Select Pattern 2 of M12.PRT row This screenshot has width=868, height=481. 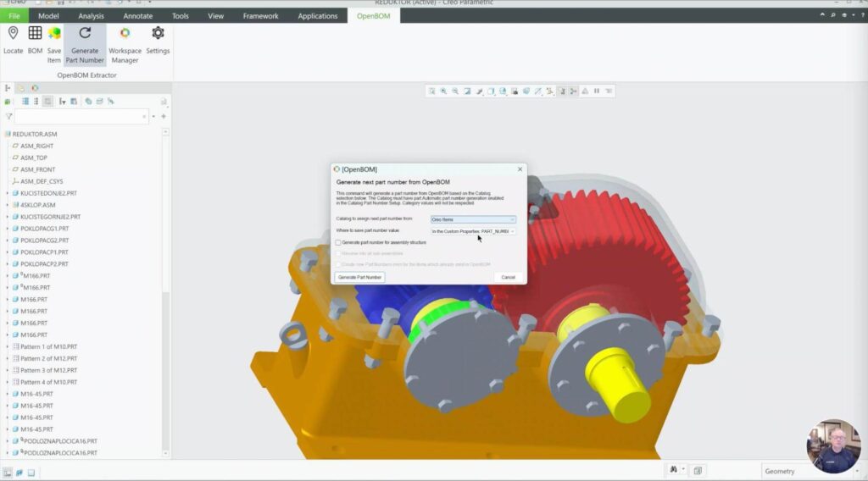coord(48,358)
